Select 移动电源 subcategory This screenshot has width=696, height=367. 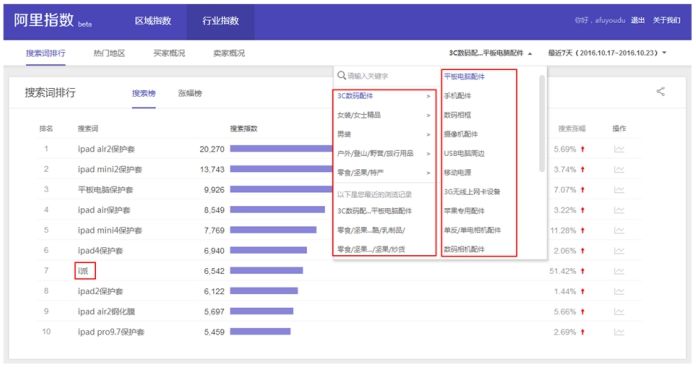(x=458, y=172)
